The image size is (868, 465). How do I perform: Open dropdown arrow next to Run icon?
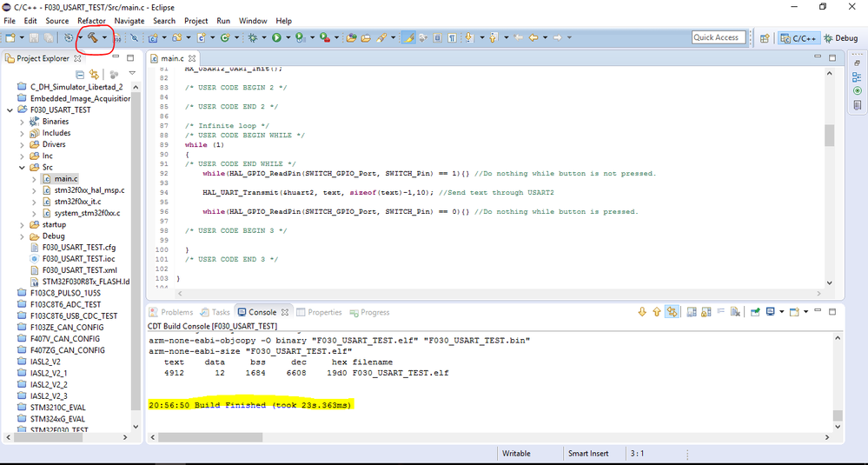coord(288,37)
